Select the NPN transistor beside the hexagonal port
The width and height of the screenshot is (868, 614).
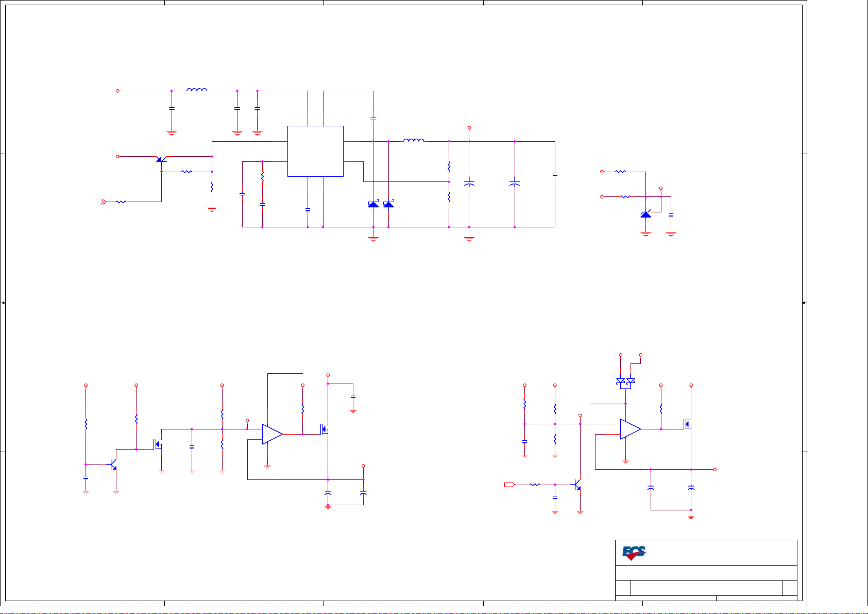(x=577, y=485)
